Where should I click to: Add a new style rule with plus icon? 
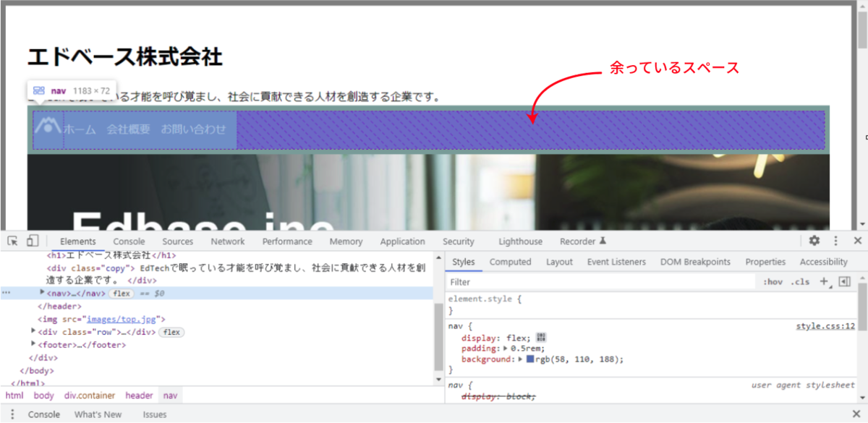coord(824,282)
